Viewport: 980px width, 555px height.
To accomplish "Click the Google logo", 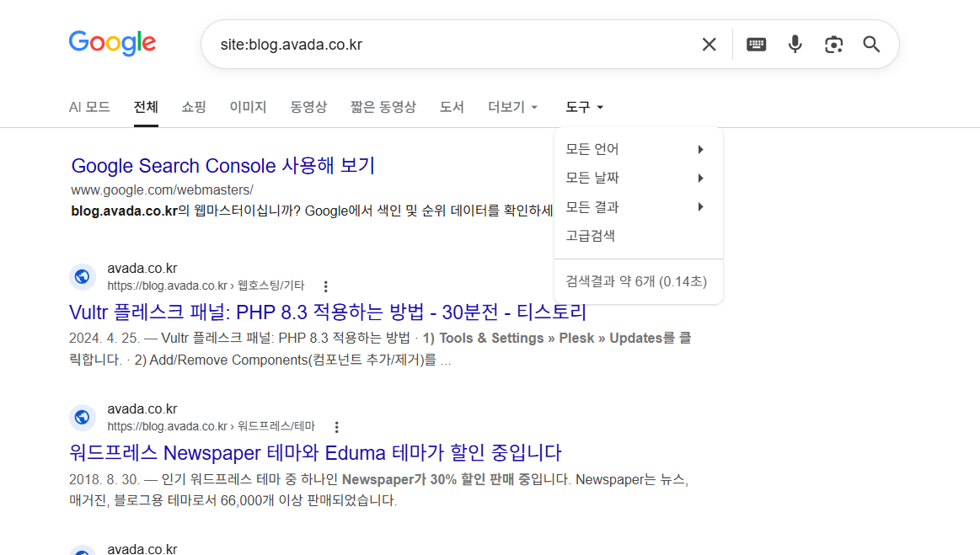I will click(x=113, y=42).
